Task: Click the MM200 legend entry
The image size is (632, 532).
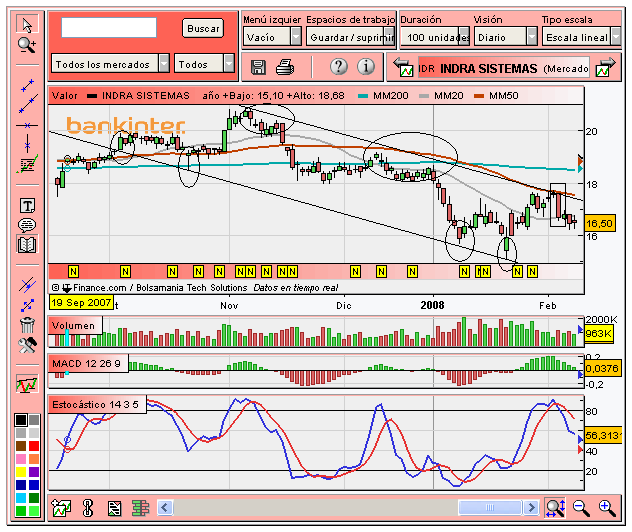Action: point(383,96)
